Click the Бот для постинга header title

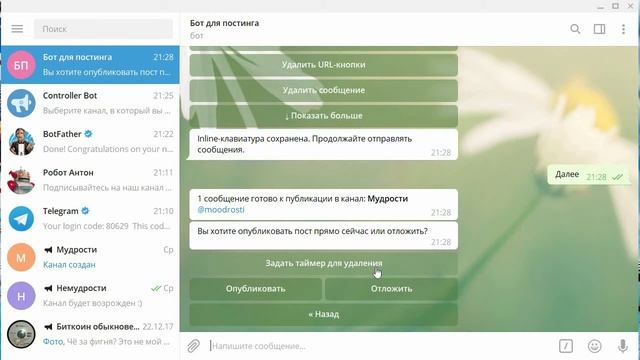[x=224, y=23]
